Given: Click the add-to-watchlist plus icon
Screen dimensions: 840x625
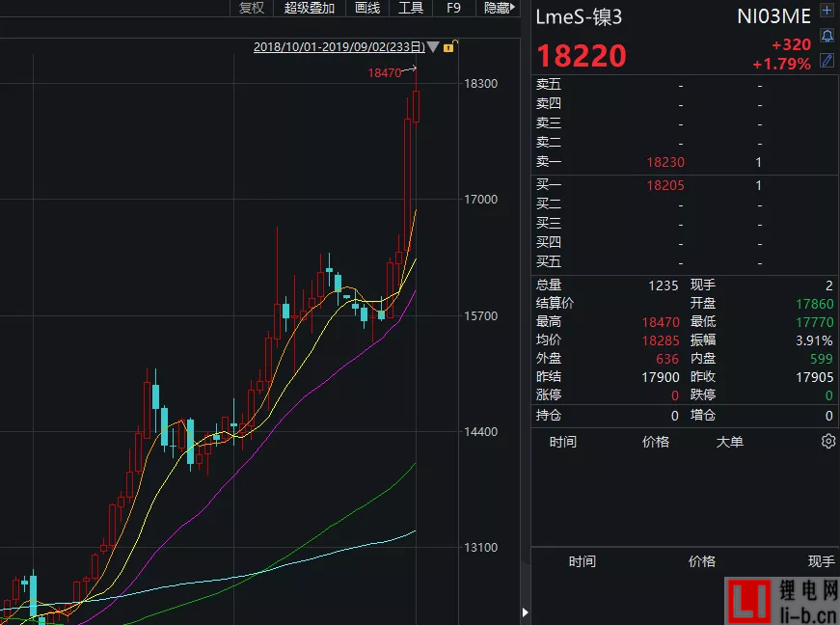Looking at the screenshot, I should [826, 12].
